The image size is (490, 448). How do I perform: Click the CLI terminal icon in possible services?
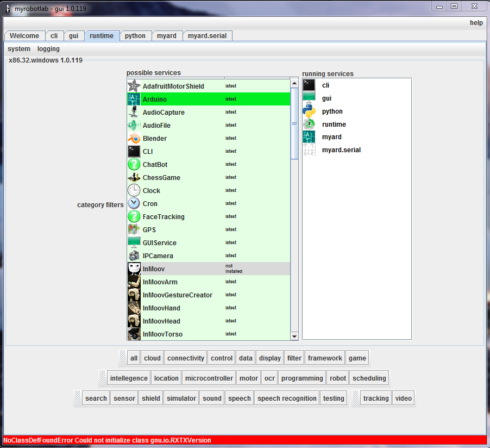click(134, 152)
